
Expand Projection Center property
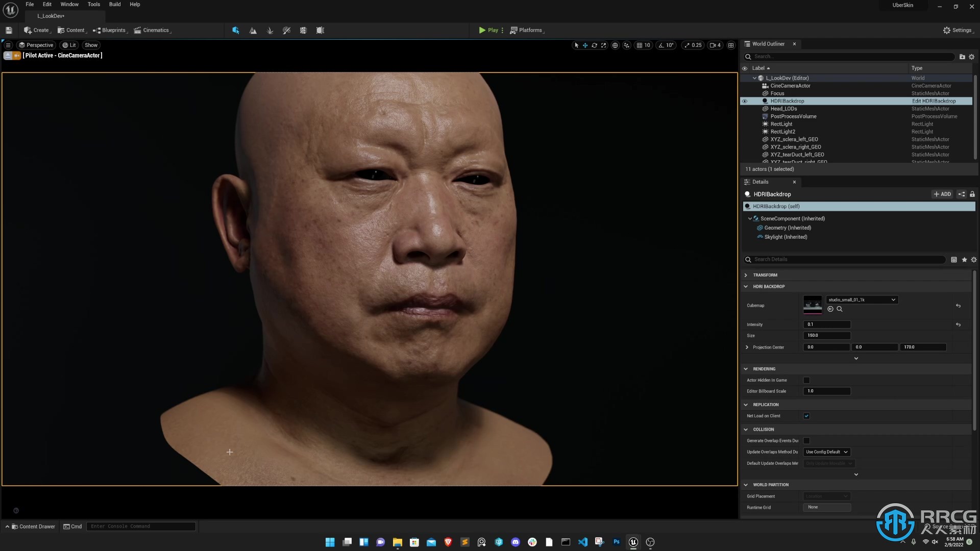(x=747, y=347)
